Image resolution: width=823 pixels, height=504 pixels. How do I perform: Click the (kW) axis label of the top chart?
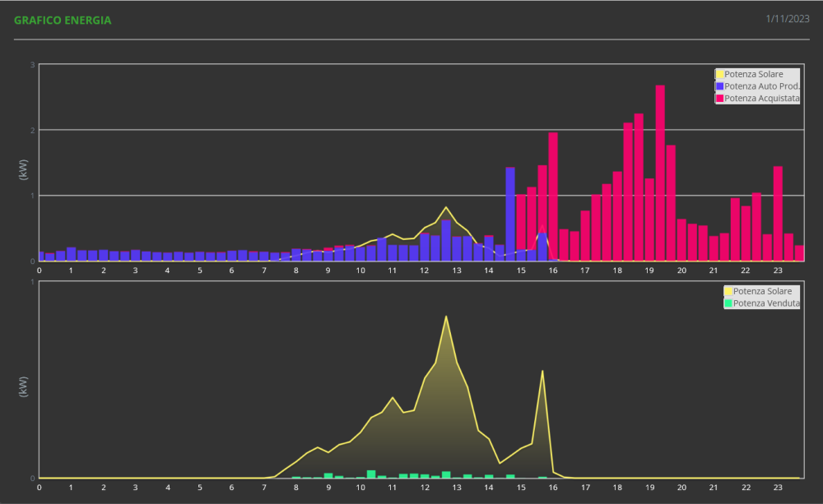[23, 170]
